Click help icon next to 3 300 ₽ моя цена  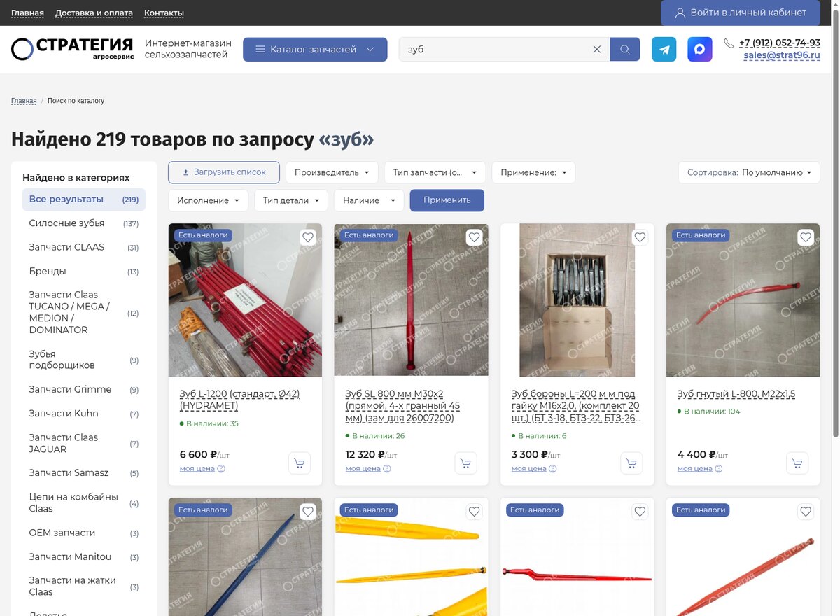point(553,469)
